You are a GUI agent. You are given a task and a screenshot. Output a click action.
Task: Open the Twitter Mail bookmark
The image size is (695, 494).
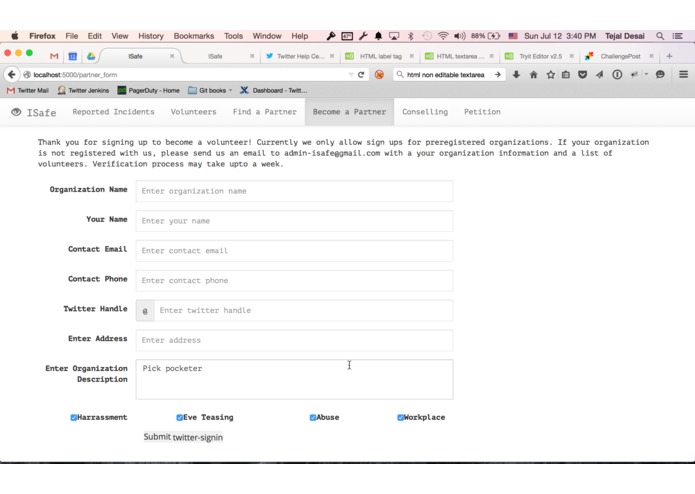[27, 90]
